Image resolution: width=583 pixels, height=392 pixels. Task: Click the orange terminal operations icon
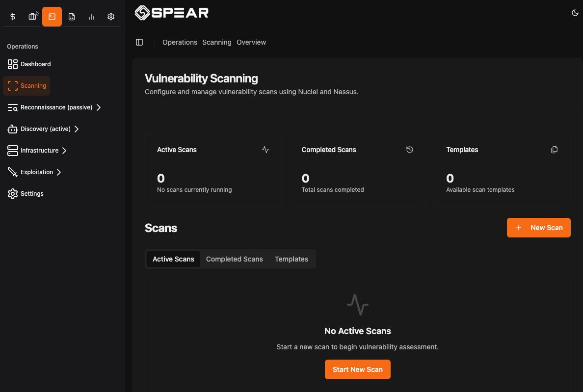pyautogui.click(x=52, y=16)
